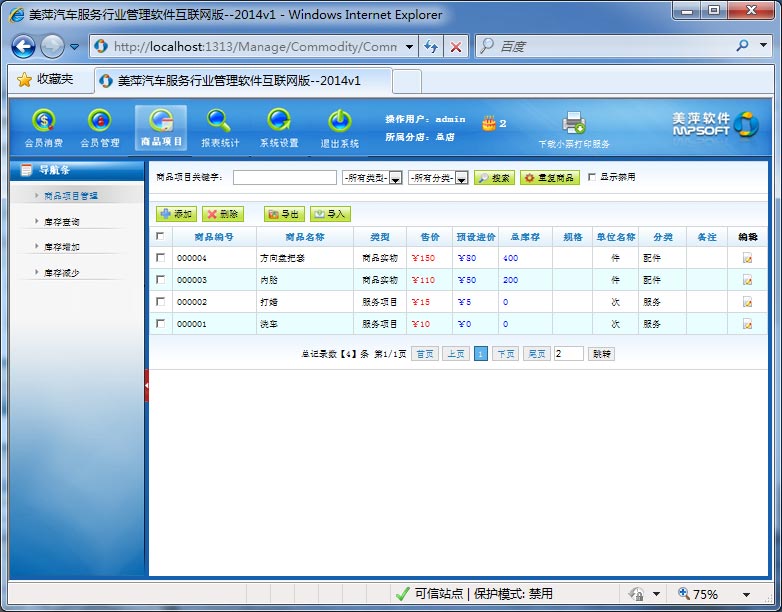782x612 pixels.
Task: Click the 报表统计 magnifier icon
Action: [219, 121]
